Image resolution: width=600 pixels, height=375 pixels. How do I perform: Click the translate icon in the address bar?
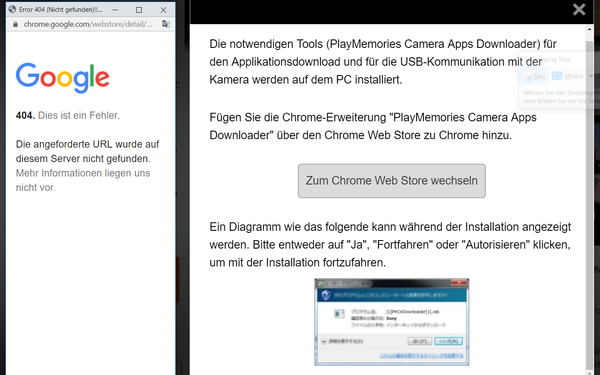pyautogui.click(x=166, y=24)
